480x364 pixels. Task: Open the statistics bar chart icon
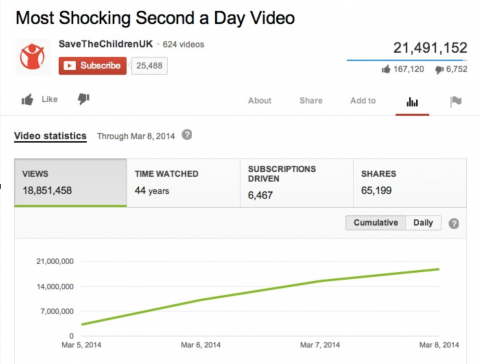pyautogui.click(x=412, y=102)
